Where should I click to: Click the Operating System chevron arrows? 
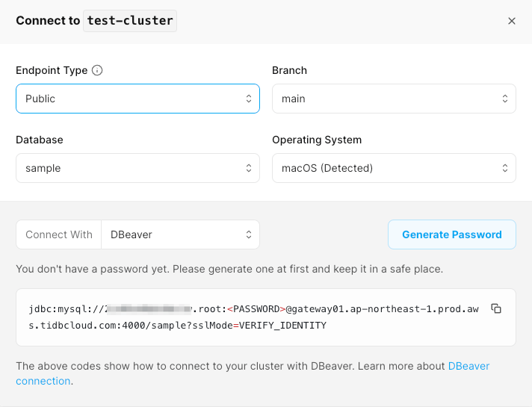tap(505, 168)
